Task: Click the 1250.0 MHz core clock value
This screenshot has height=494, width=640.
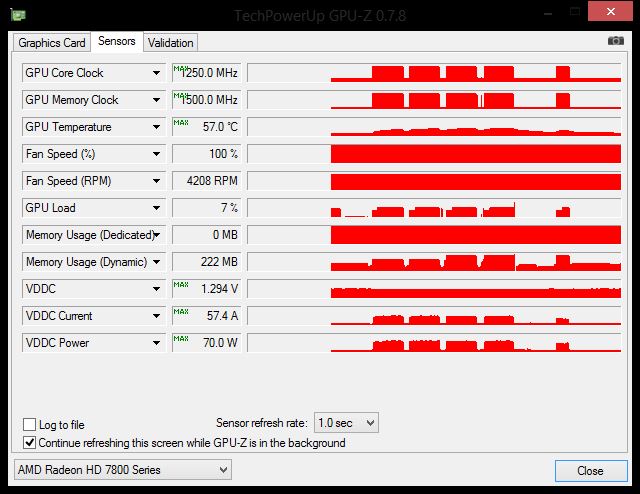Action: [207, 73]
